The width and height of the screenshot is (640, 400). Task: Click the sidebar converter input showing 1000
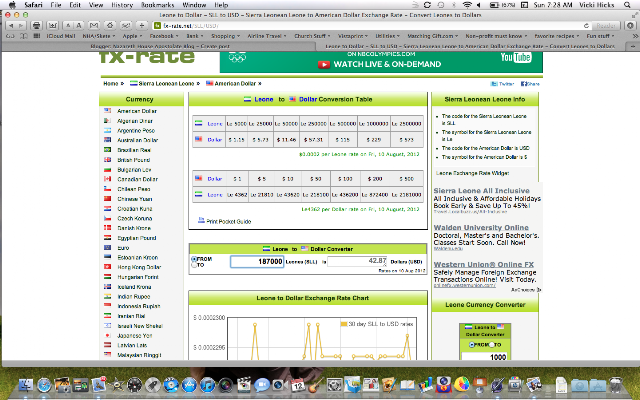coord(485,357)
